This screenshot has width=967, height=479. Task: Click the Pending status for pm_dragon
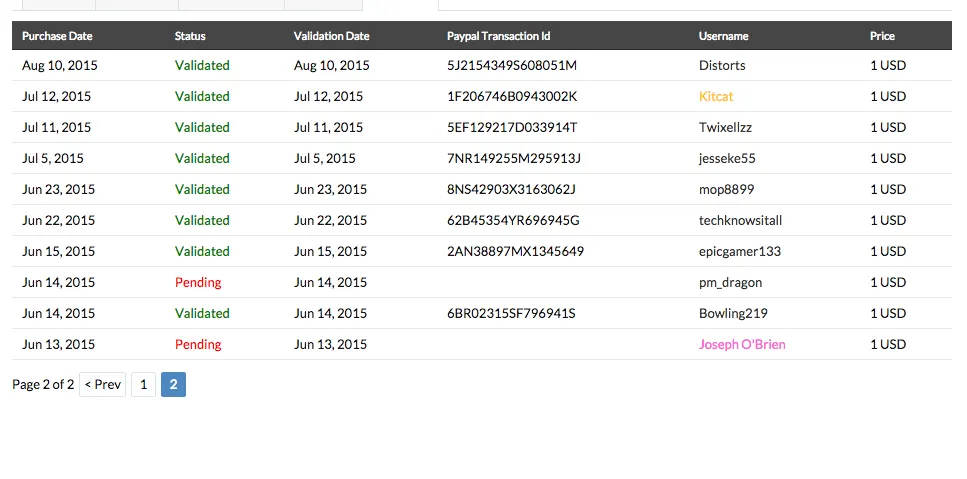198,282
